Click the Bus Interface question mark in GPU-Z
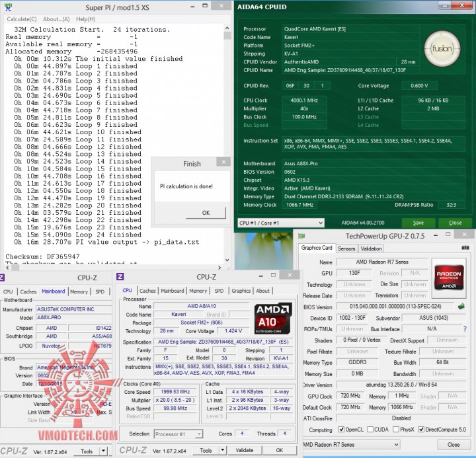The width and height of the screenshot is (476, 458). pos(465,328)
